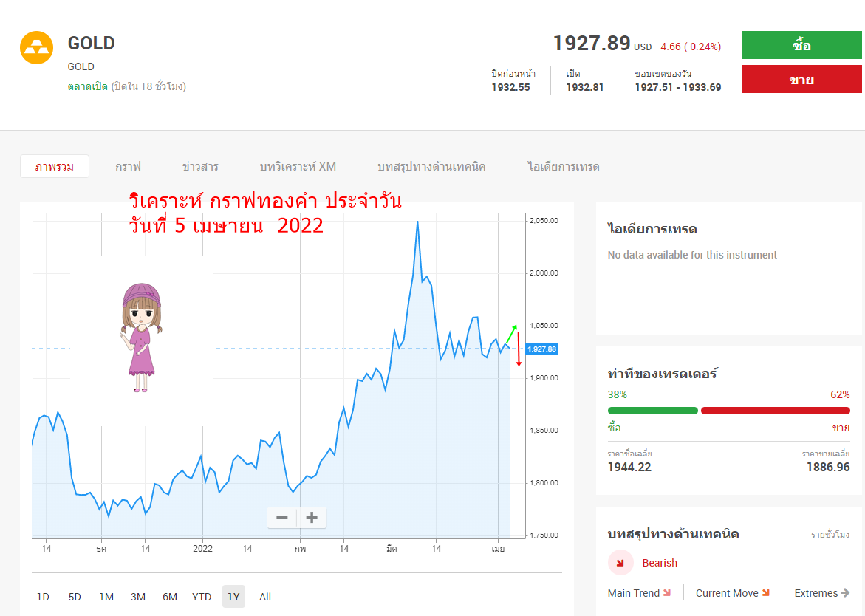The height and width of the screenshot is (616, 865).
Task: Click the Extremes right arrow indicator
Action: coord(844,593)
